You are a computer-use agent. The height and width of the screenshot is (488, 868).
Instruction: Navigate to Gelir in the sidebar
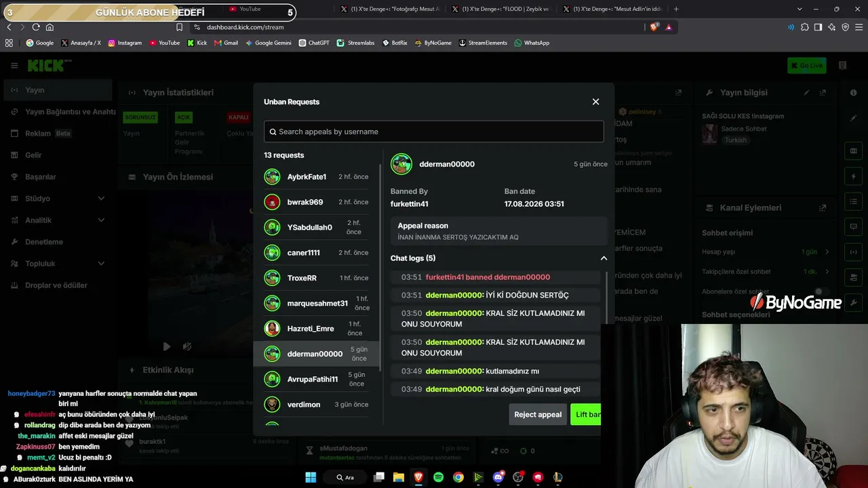[58, 155]
